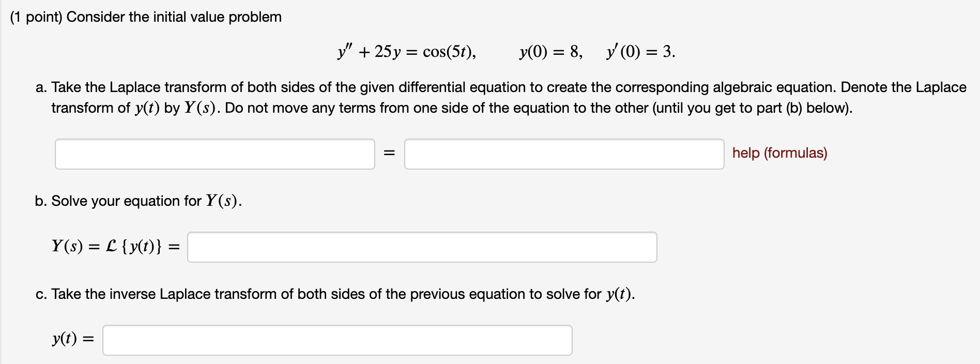Focus the input field after L{y(t)} =
The height and width of the screenshot is (364, 980).
point(422,247)
